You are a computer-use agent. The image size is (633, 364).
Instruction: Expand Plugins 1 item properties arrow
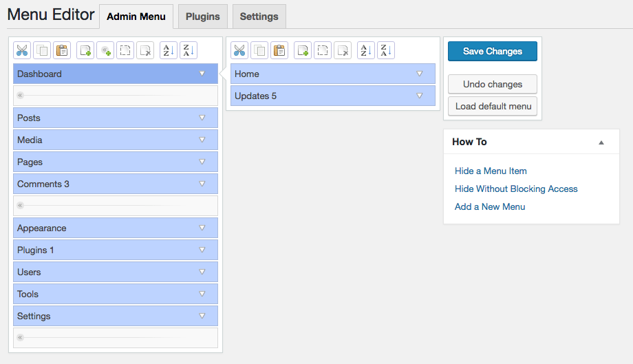[202, 250]
